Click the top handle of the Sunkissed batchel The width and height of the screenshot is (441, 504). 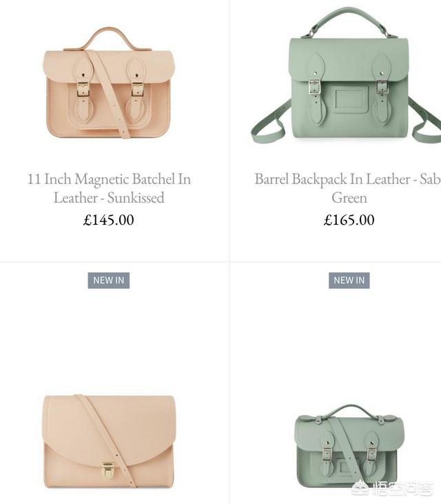click(108, 39)
